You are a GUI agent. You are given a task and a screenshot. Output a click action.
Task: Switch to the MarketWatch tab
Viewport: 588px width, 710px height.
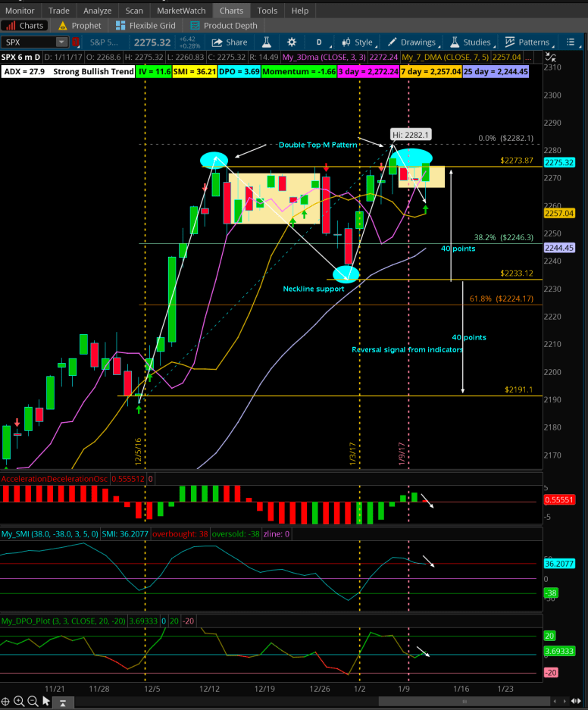pos(181,11)
